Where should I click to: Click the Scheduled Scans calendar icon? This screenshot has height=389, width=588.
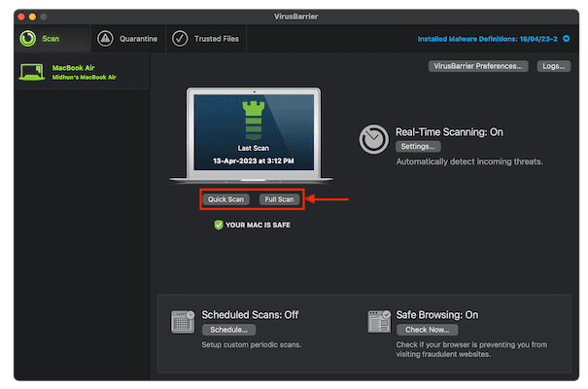pyautogui.click(x=183, y=322)
